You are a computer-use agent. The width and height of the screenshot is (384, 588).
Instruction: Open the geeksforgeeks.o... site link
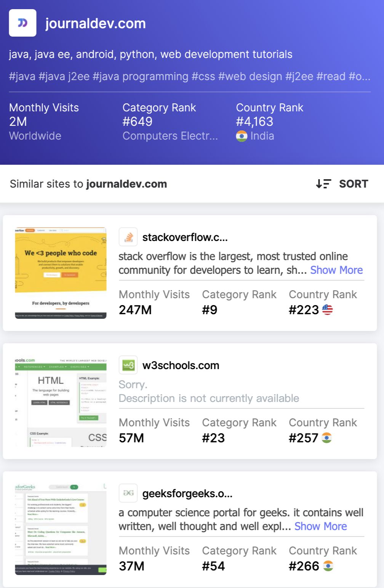point(187,493)
